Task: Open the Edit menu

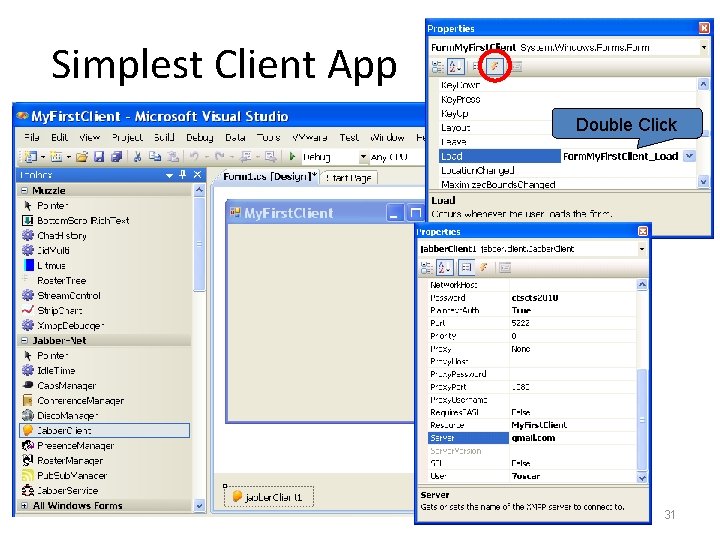Action: point(59,137)
